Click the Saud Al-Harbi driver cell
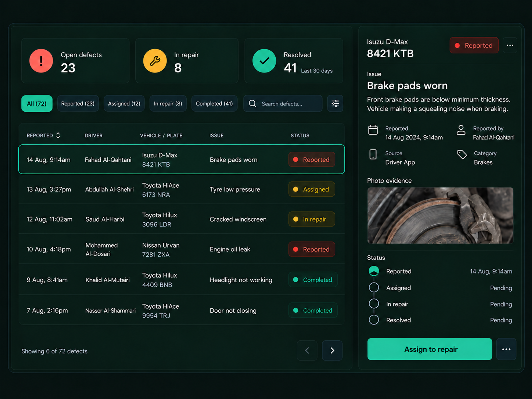This screenshot has height=399, width=532. [105, 219]
